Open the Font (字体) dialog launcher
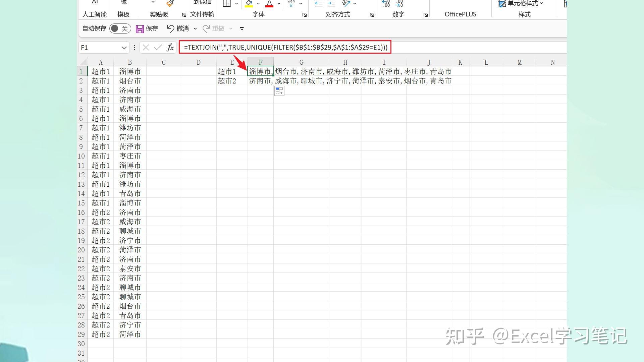Viewport: 644px width, 362px height. (x=305, y=15)
